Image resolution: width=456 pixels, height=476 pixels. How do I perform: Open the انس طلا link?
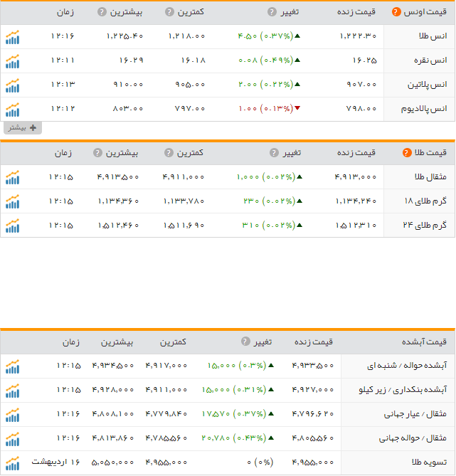tap(433, 36)
